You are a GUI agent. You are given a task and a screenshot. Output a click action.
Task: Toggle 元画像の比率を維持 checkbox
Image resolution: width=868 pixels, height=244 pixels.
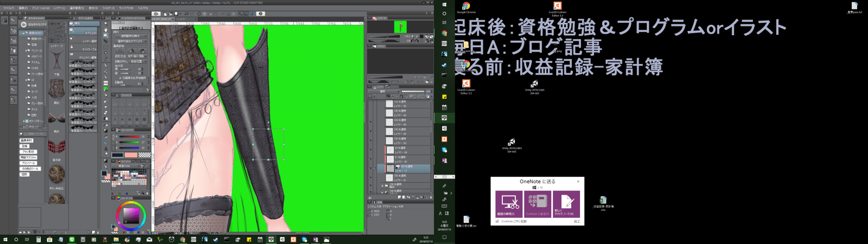(120, 78)
